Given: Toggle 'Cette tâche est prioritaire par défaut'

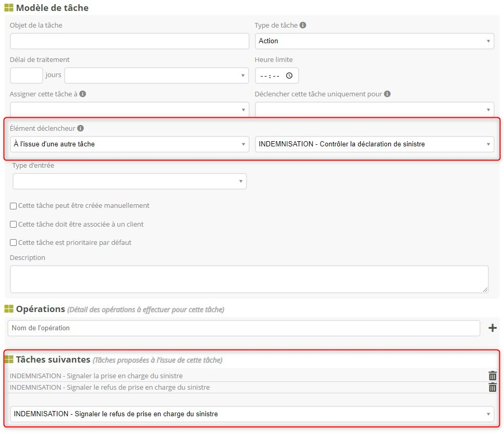Looking at the screenshot, I should click(14, 243).
